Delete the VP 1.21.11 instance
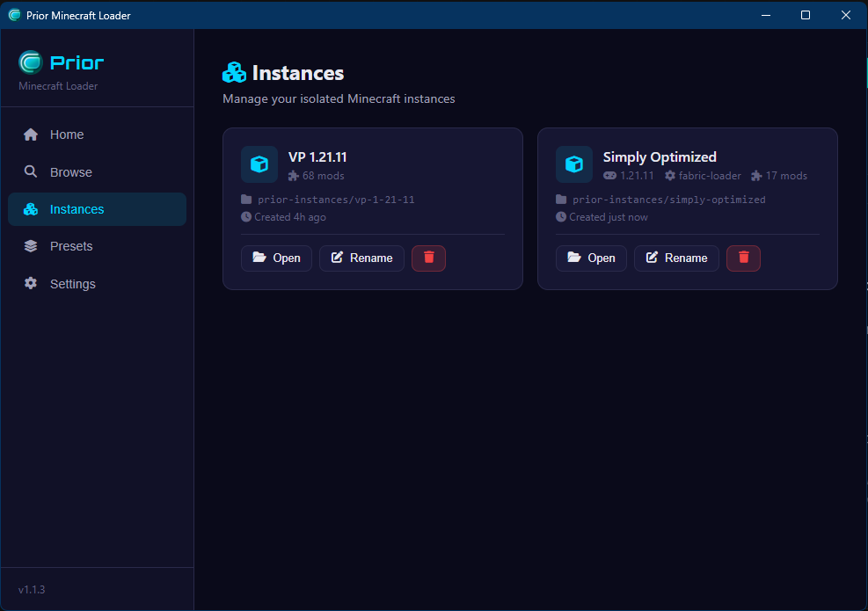 tap(428, 258)
